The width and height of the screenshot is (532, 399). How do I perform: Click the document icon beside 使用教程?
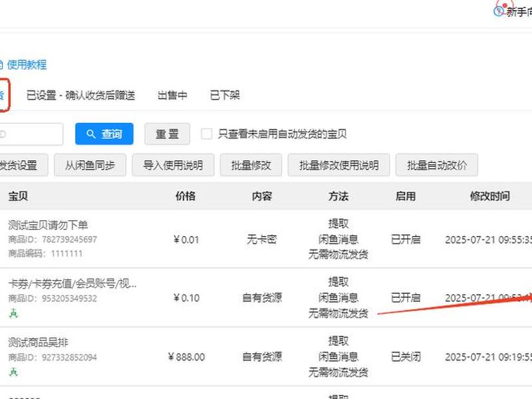coord(1,65)
